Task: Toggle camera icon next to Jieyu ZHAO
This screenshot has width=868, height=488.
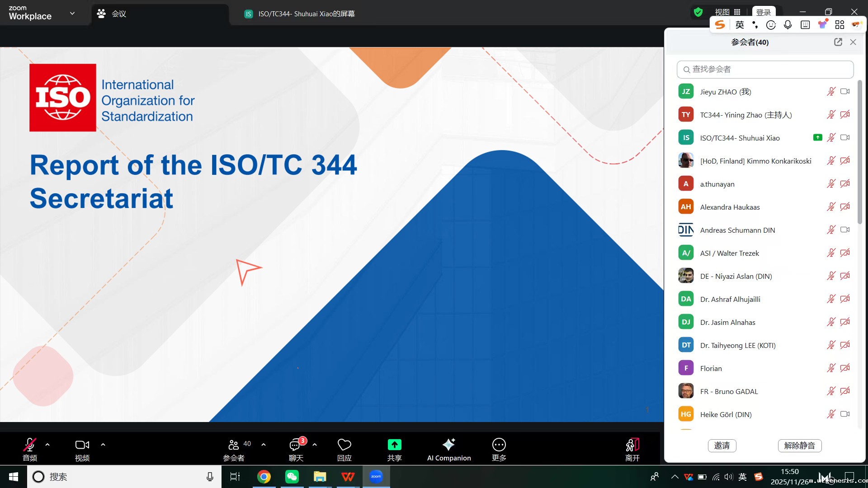Action: click(x=844, y=92)
